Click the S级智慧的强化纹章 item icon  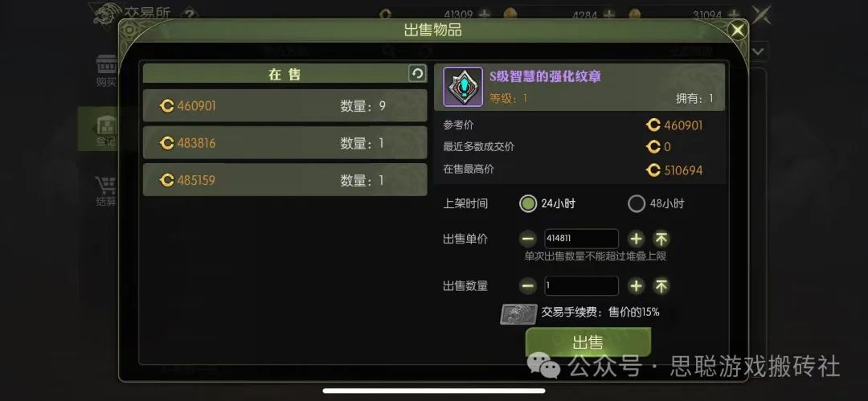click(463, 87)
